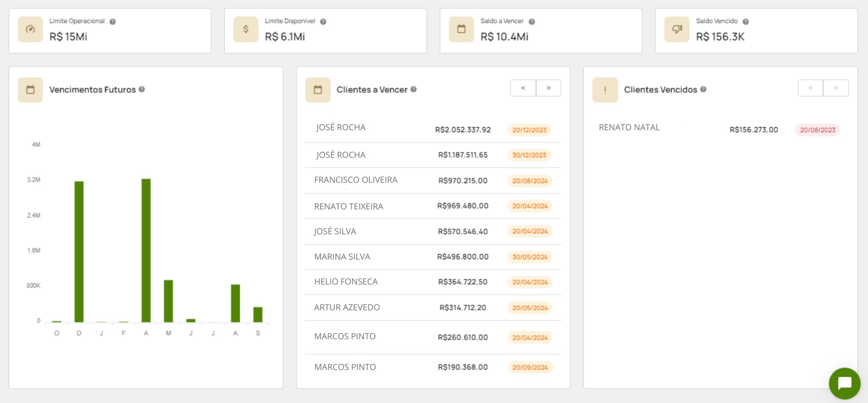Viewport: 868px width, 403px height.
Task: Click the December bar in Vencimentos Futuros chart
Action: click(x=79, y=251)
